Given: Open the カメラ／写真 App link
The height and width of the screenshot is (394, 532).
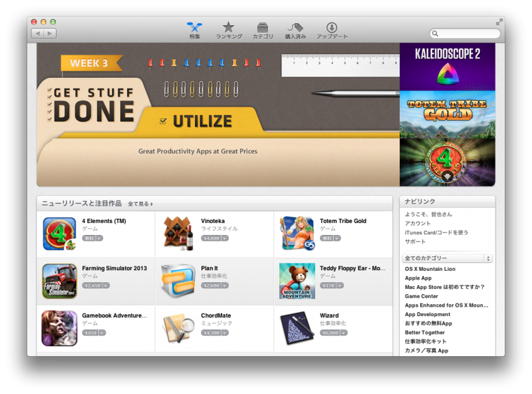Looking at the screenshot, I should 426,351.
